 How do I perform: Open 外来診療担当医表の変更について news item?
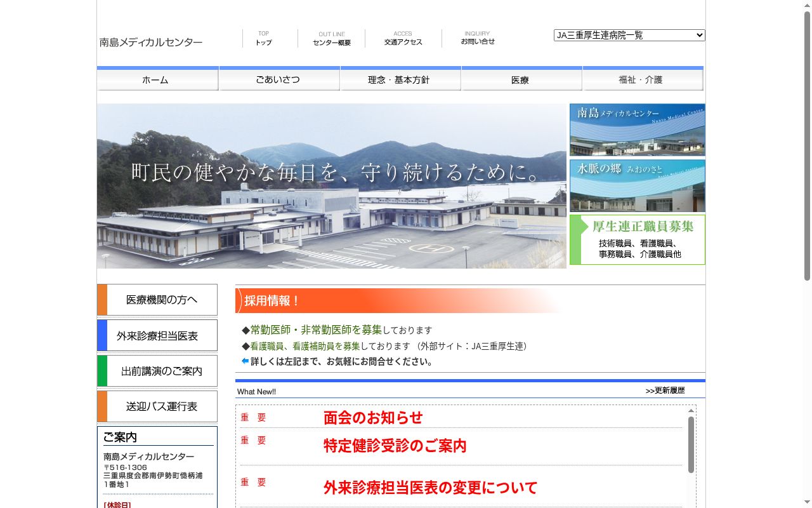[431, 488]
